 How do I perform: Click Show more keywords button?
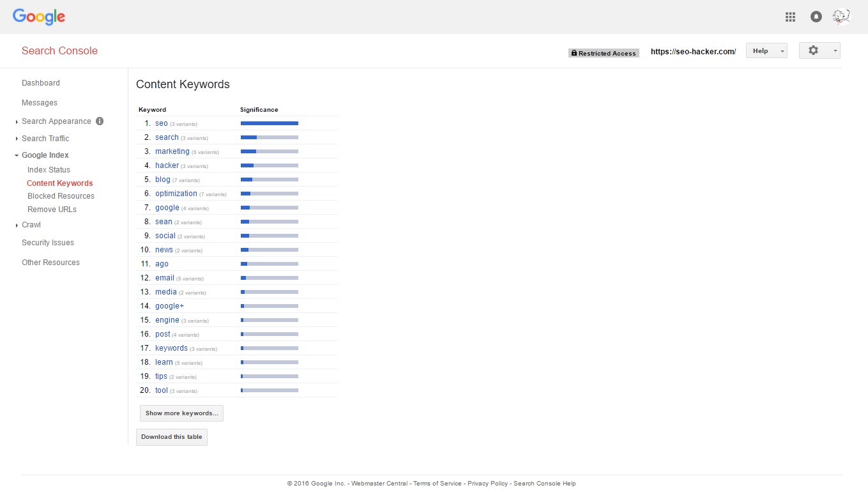point(181,413)
